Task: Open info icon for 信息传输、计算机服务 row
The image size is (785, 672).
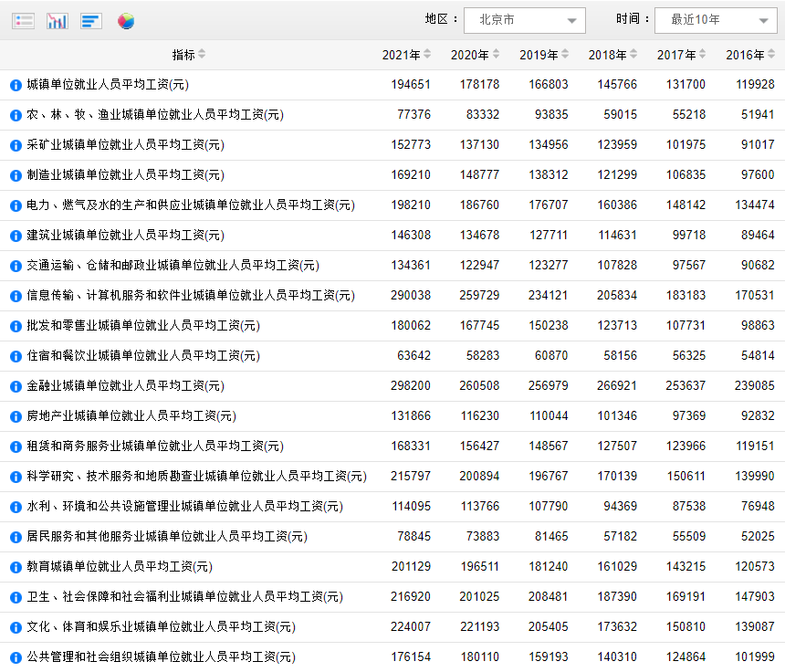Action: click(x=16, y=296)
